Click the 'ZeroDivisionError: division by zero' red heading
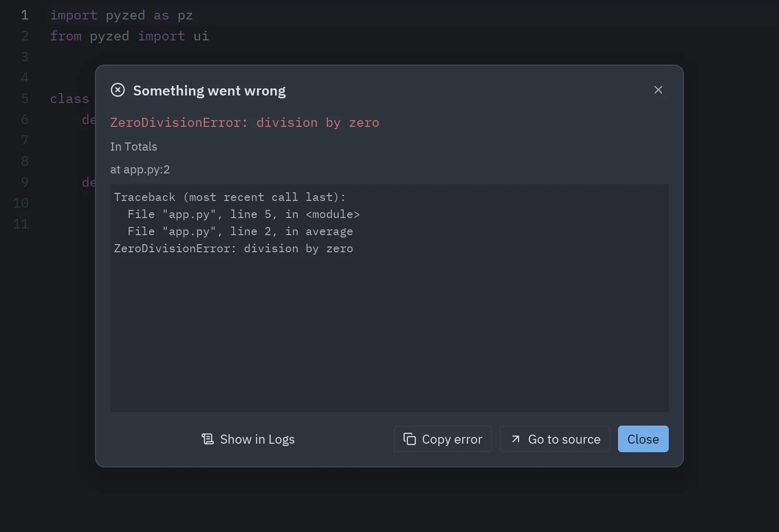The height and width of the screenshot is (532, 779). pos(245,123)
